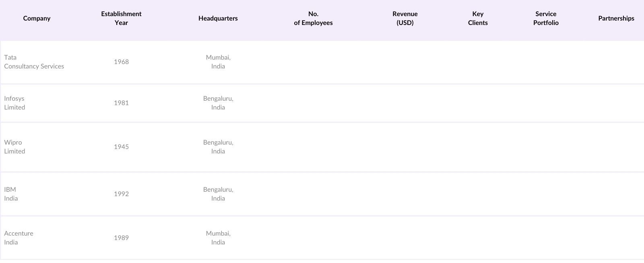644x263 pixels.
Task: Select the 1945 establishment year cell
Action: [x=121, y=147]
